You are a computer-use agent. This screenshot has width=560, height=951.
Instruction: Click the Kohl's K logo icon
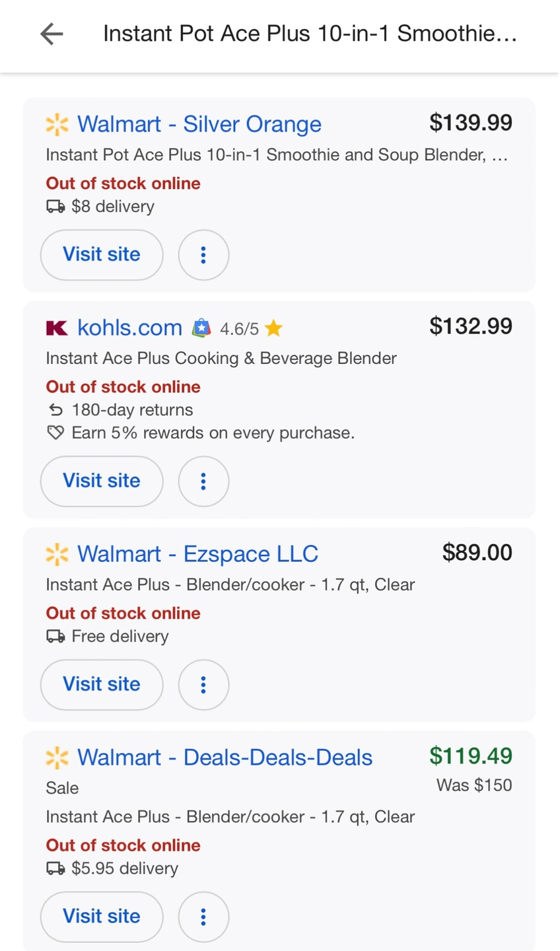pos(57,328)
